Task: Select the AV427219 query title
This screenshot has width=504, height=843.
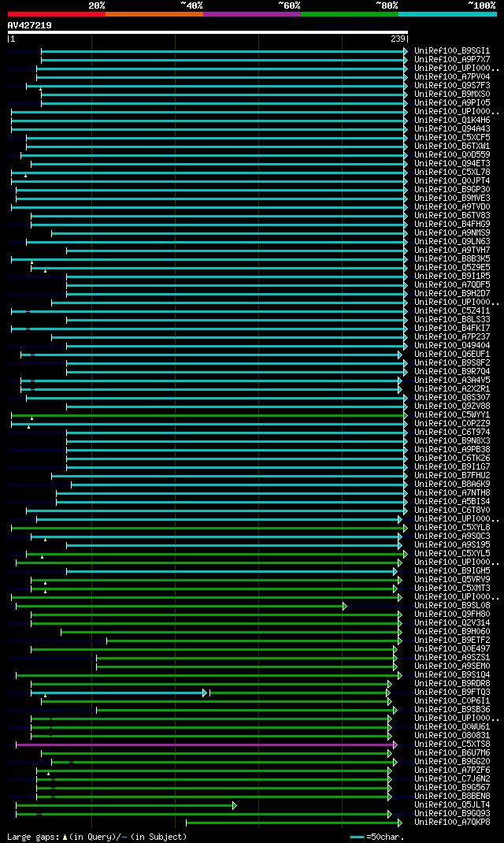Action: pos(30,25)
